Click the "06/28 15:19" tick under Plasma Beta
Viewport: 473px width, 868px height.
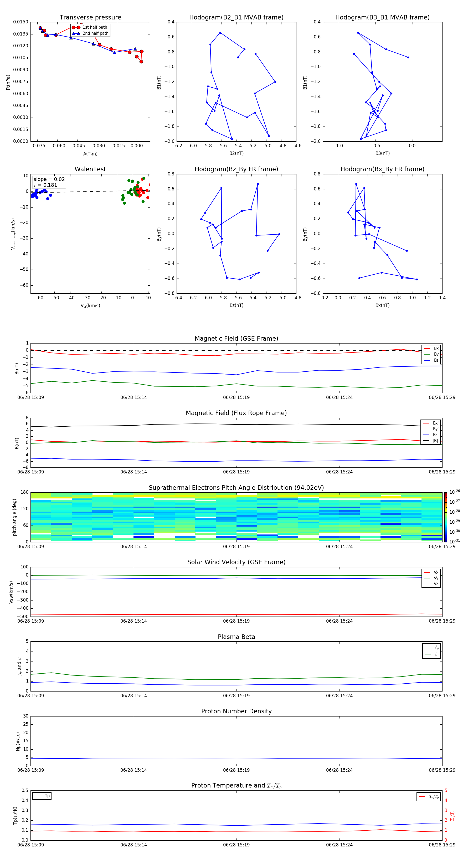pos(236,695)
